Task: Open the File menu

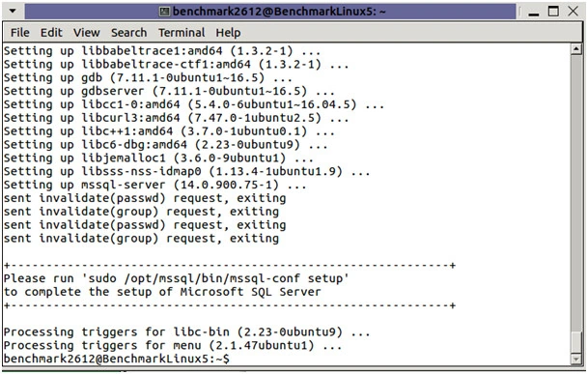Action: [x=20, y=33]
